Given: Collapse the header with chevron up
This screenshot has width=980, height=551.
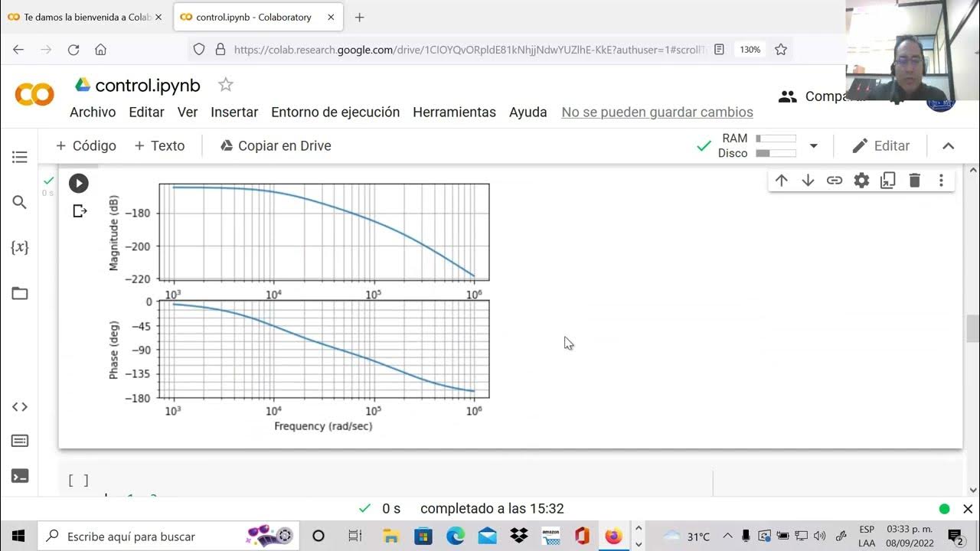Looking at the screenshot, I should (948, 145).
